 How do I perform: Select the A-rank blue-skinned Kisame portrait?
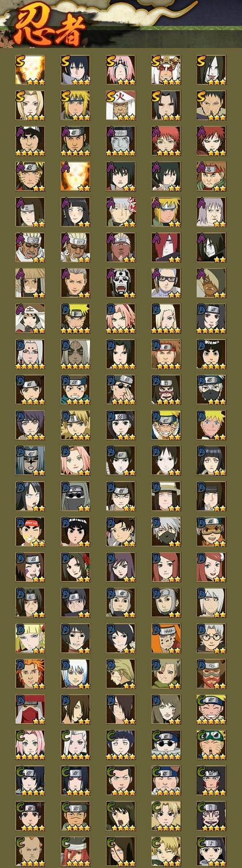point(121,141)
